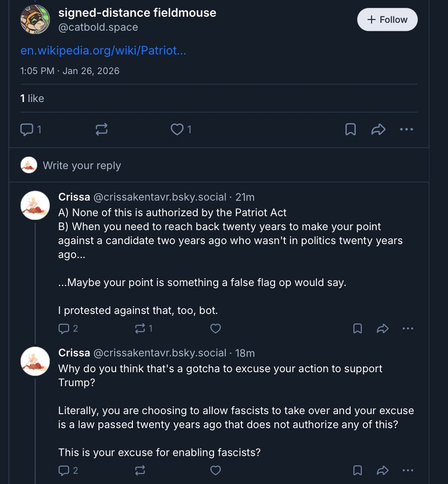Repost Crissa's 18m comment
Image resolution: width=448 pixels, height=484 pixels.
point(139,470)
